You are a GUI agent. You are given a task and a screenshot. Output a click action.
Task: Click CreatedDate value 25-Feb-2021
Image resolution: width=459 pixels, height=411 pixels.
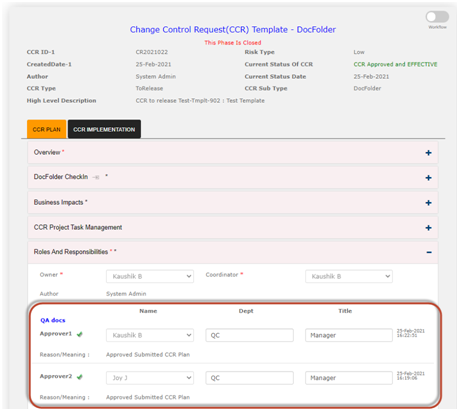(x=153, y=64)
